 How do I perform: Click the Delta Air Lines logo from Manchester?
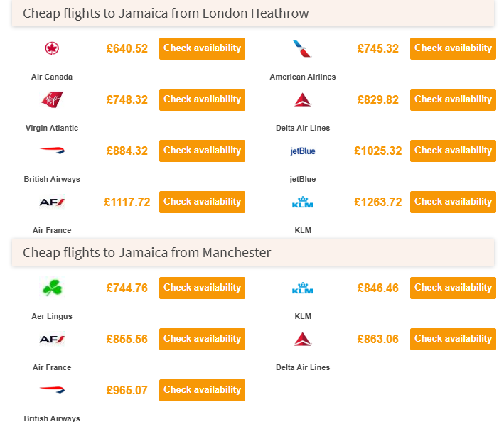click(x=303, y=339)
